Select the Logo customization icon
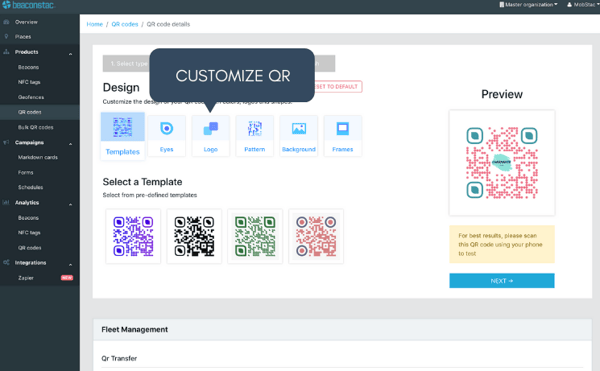Viewport: 600px width, 371px height. (x=210, y=129)
